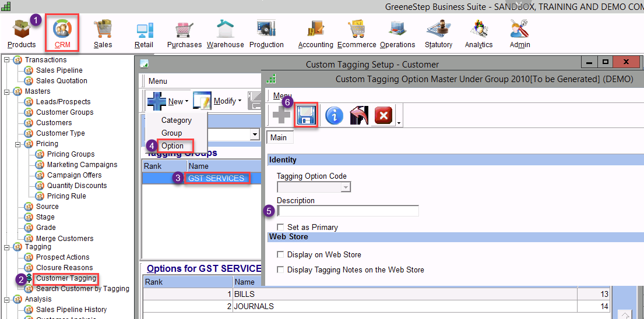The height and width of the screenshot is (319, 644).
Task: Click the Description text field
Action: coord(348,211)
